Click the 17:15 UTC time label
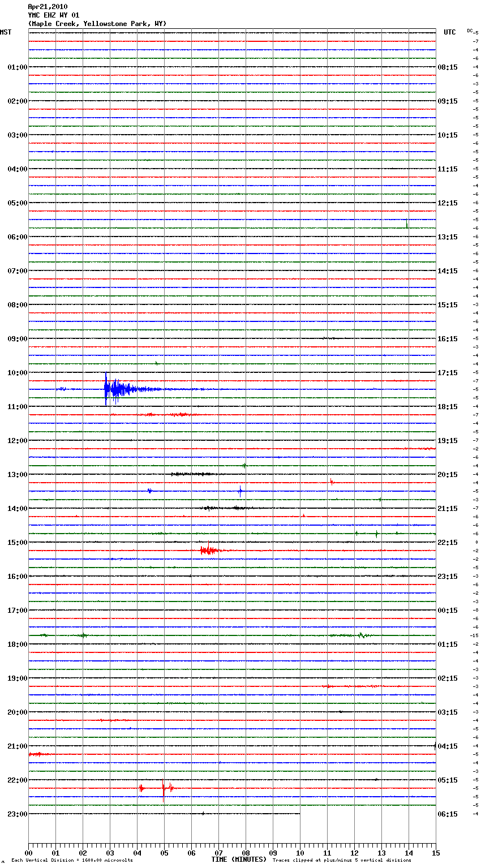481x868 pixels. [x=448, y=373]
